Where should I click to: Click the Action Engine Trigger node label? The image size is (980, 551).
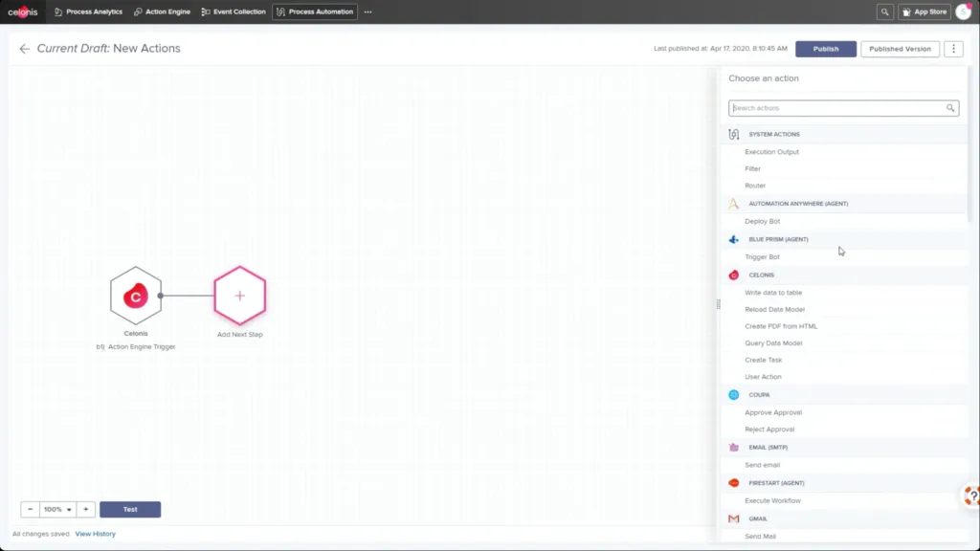tap(136, 346)
